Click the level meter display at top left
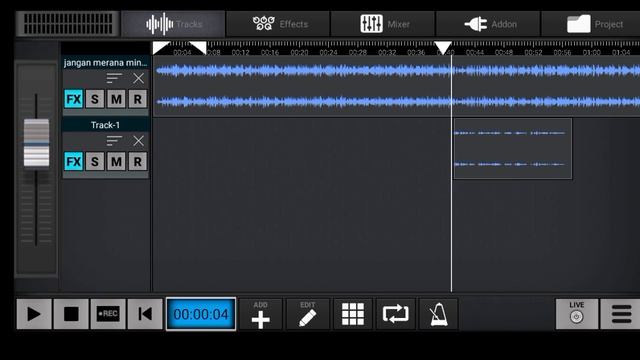 tap(68, 24)
